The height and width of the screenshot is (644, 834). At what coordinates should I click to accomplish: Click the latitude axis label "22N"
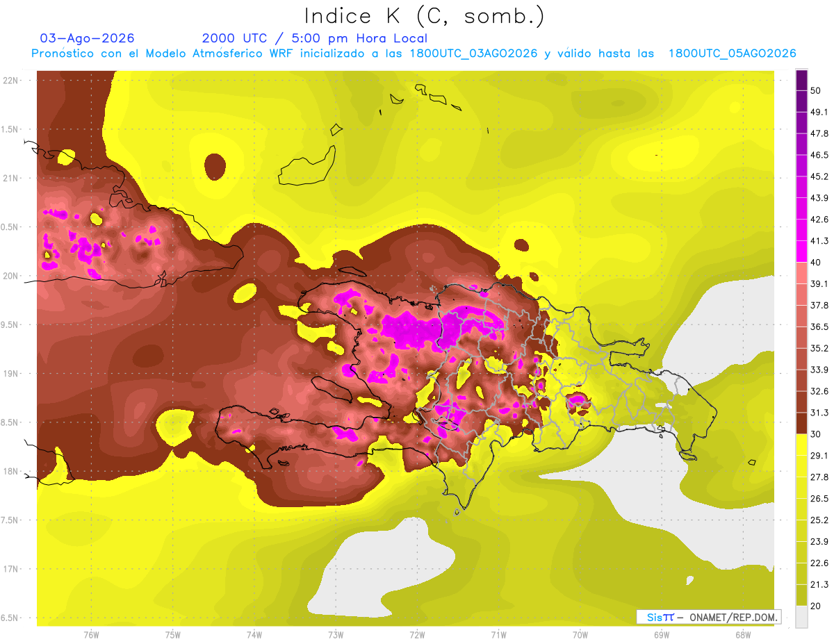click(x=10, y=80)
